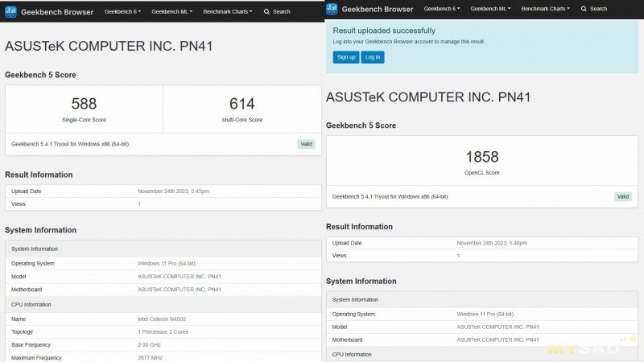Expand the Geekbench ML dropdown in left window
This screenshot has width=644, height=362.
pyautogui.click(x=171, y=12)
